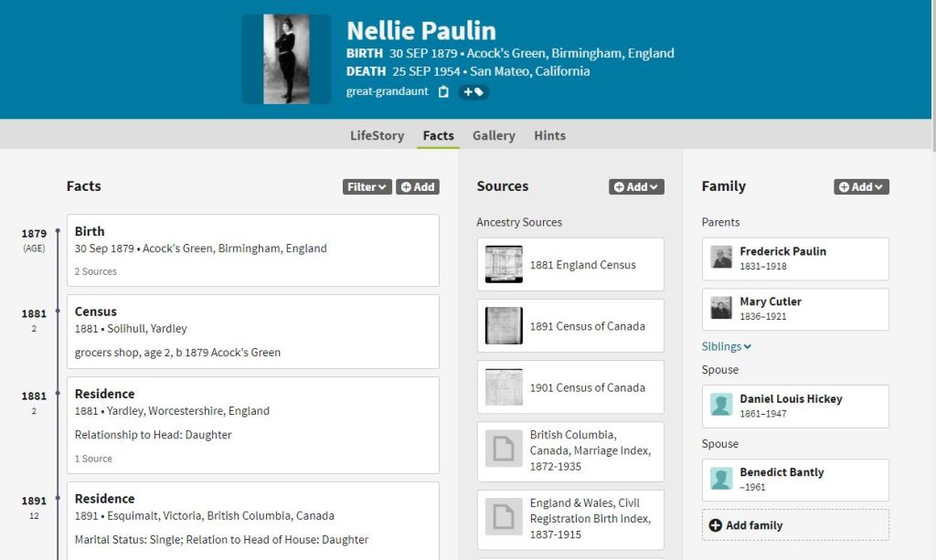The image size is (936, 560).
Task: Click the Add family button
Action: point(795,525)
